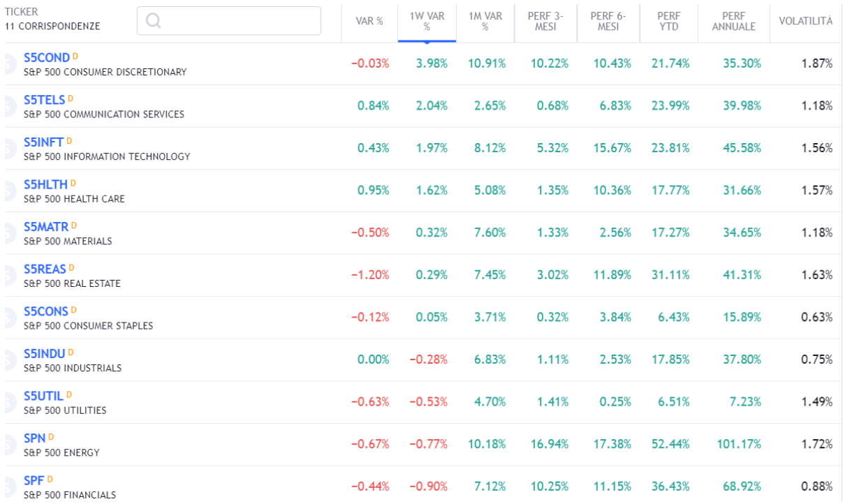Click the 0.00% VAR value for S5INDU
Viewport: 845px width, 504px height.
pyautogui.click(x=373, y=360)
